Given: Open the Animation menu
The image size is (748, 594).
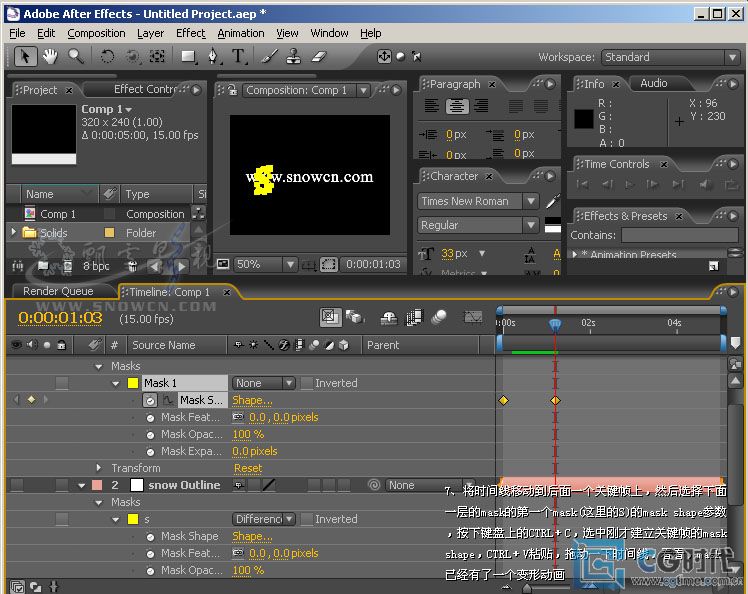Looking at the screenshot, I should (x=241, y=33).
